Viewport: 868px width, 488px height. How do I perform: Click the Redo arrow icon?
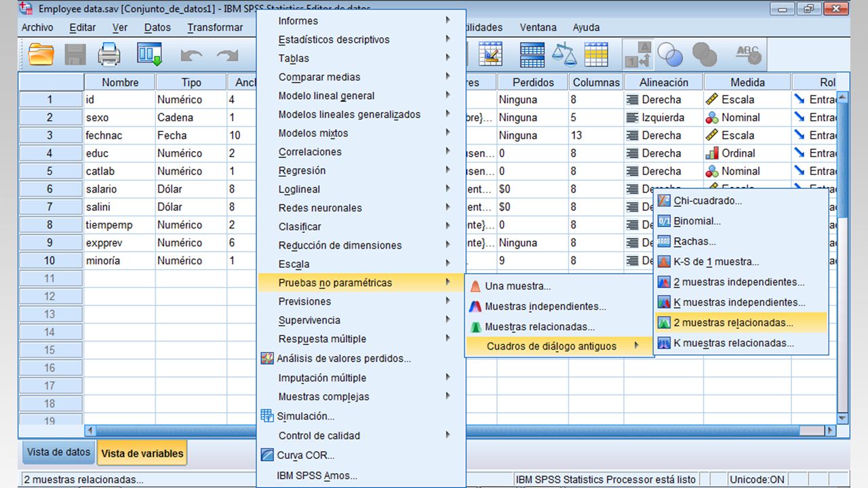[x=227, y=56]
